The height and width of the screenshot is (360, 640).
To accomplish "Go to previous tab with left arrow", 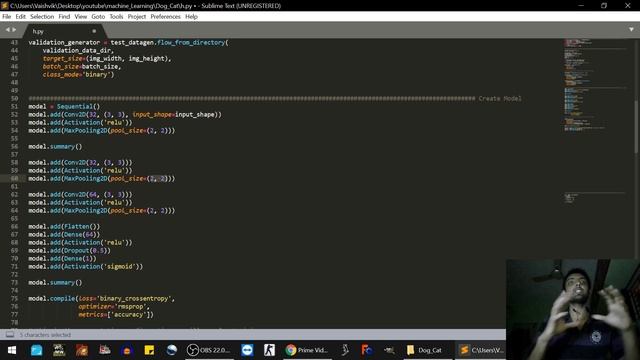I will pyautogui.click(x=7, y=30).
